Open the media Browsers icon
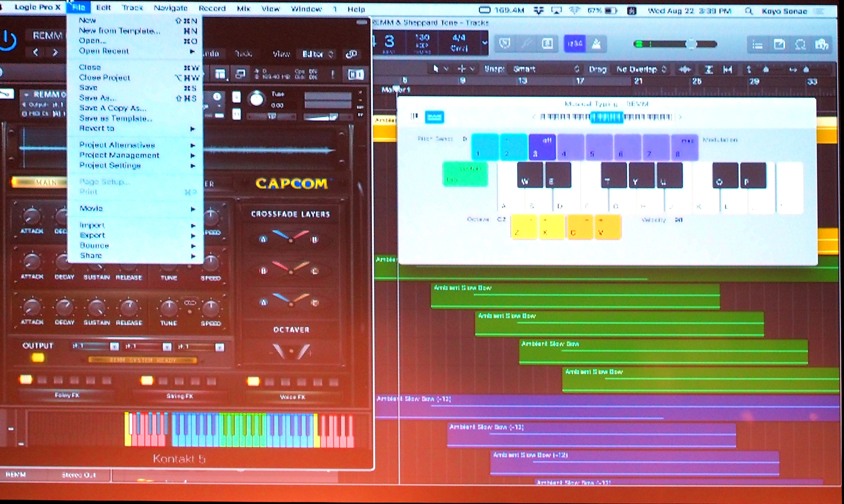This screenshot has width=844, height=504. tap(822, 45)
